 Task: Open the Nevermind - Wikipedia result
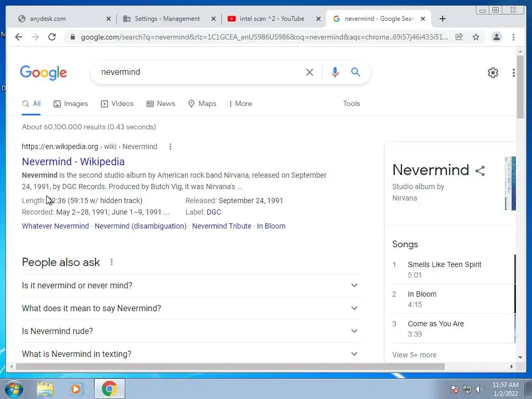tap(73, 162)
